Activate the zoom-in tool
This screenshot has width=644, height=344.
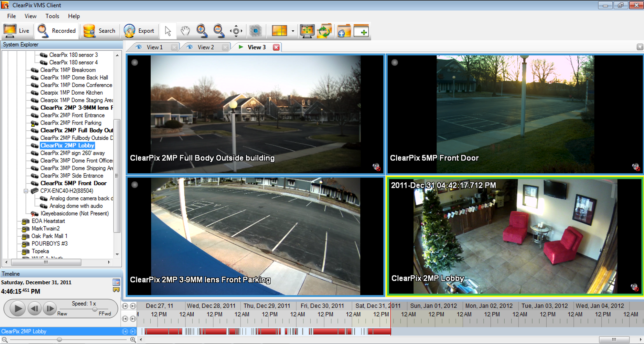pyautogui.click(x=202, y=31)
